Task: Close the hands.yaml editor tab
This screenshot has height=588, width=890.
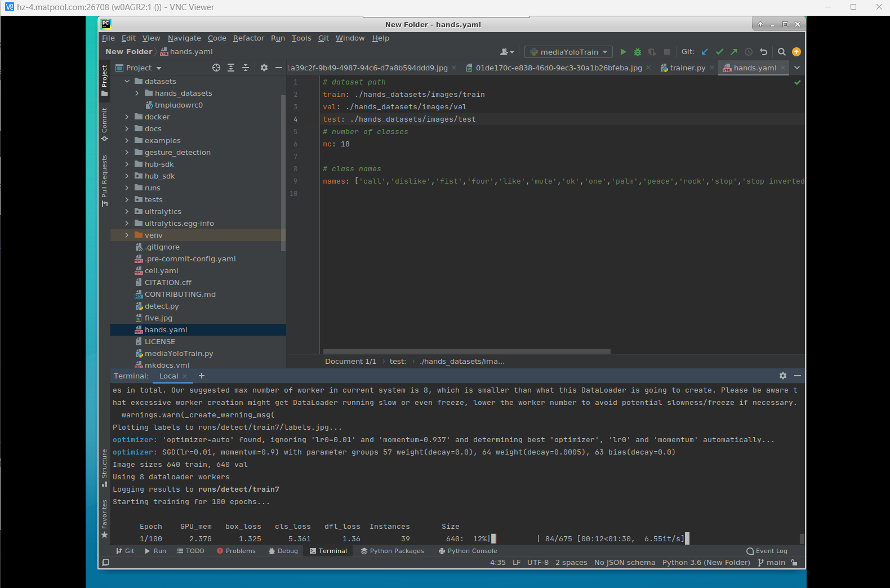Action: (x=783, y=68)
